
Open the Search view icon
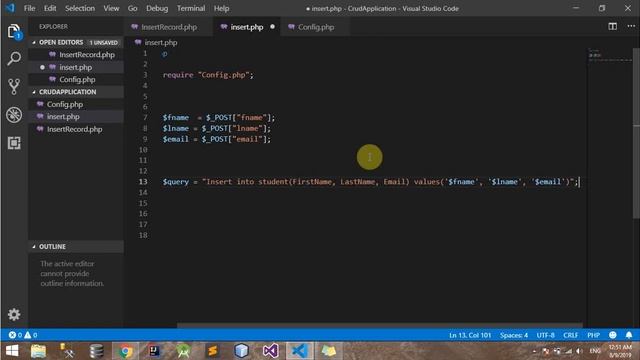[14, 59]
